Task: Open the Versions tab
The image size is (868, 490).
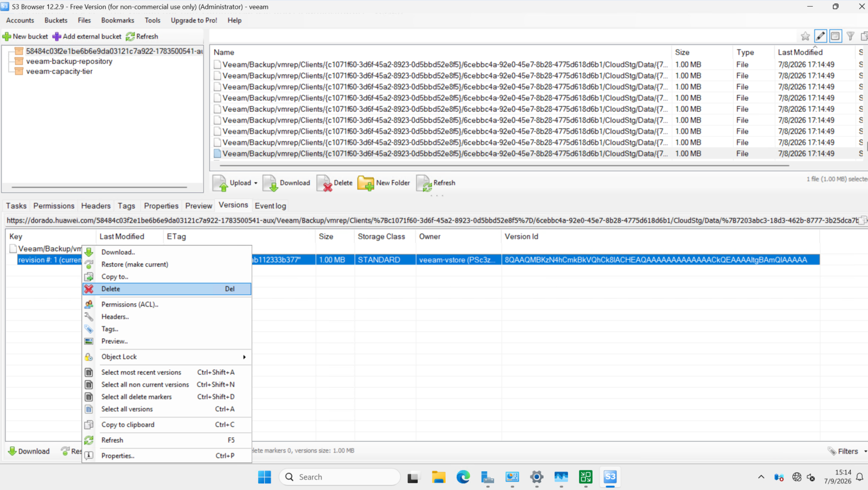Action: coord(233,205)
